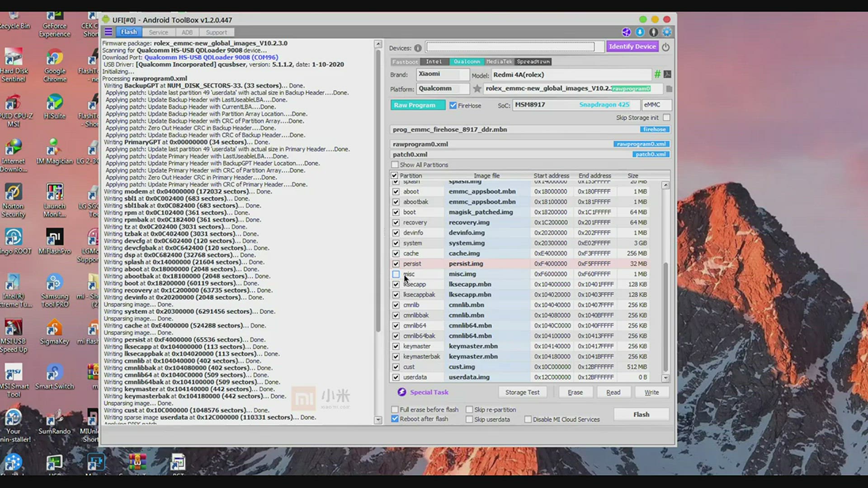Enable Disable MI Cloud Services checkbox
868x488 pixels.
tap(528, 419)
